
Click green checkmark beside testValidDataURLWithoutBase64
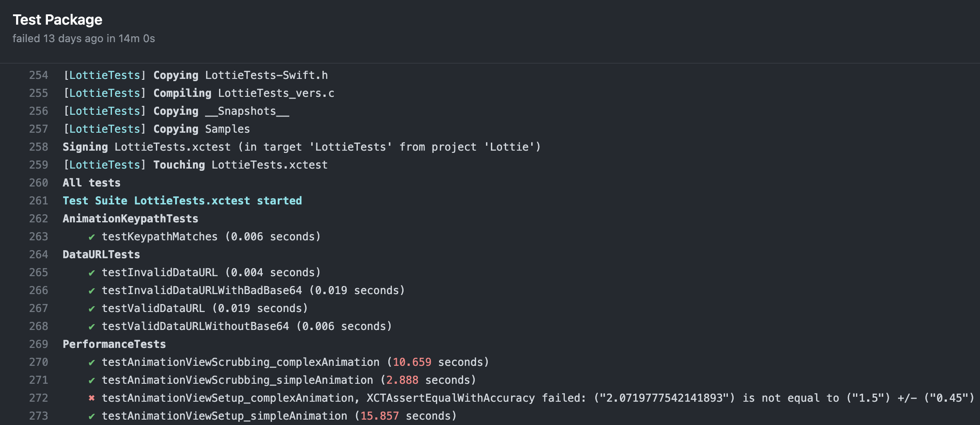(x=92, y=327)
